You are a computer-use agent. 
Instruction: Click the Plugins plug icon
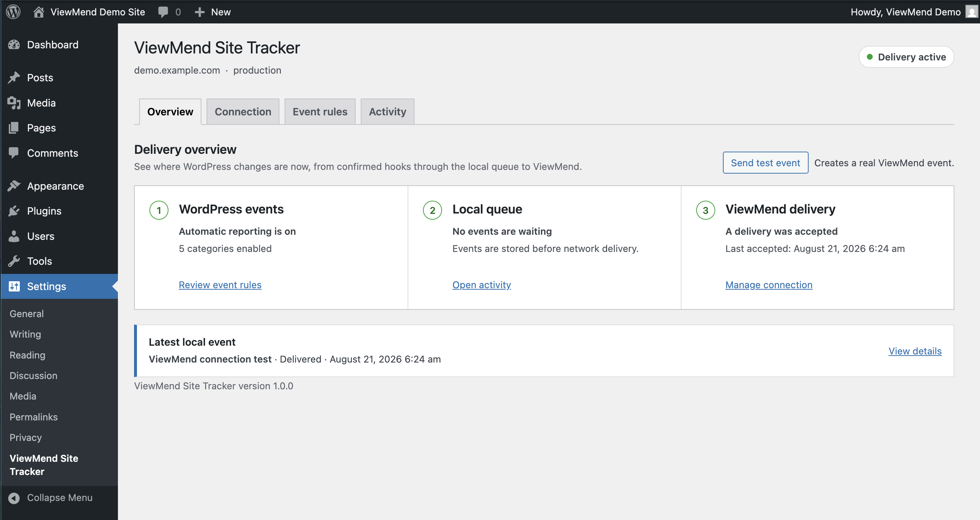pos(14,211)
